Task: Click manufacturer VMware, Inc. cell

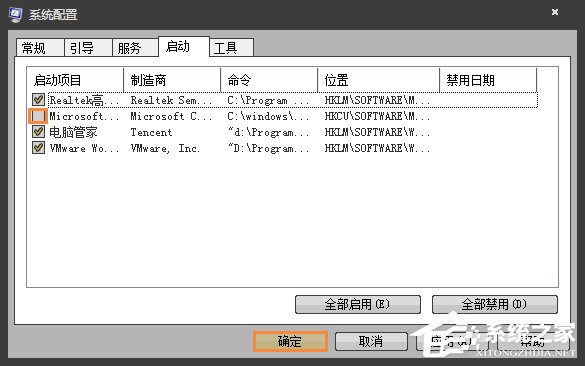Action: click(x=165, y=148)
